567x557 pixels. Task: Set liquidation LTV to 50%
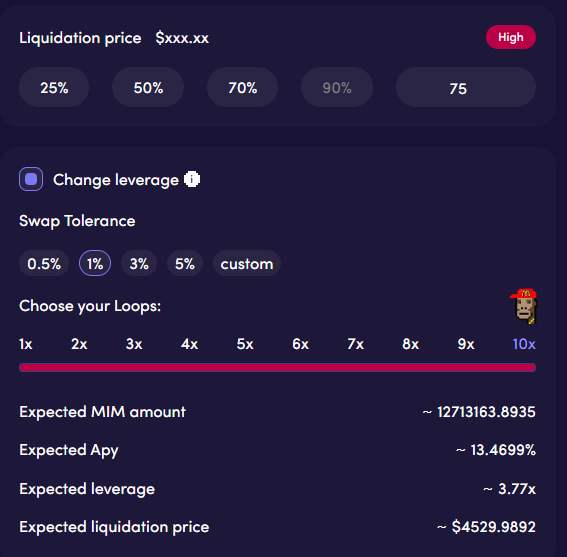(x=148, y=87)
